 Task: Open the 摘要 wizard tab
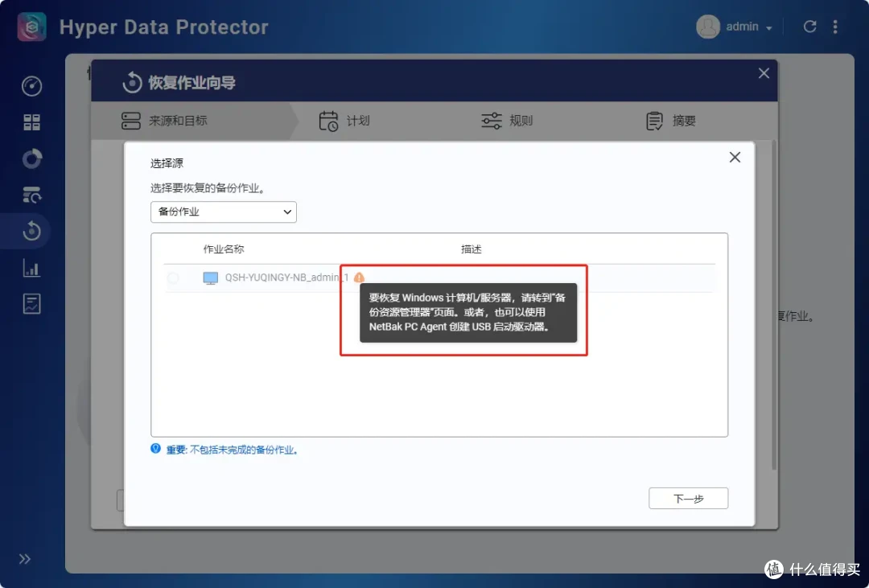pos(670,121)
